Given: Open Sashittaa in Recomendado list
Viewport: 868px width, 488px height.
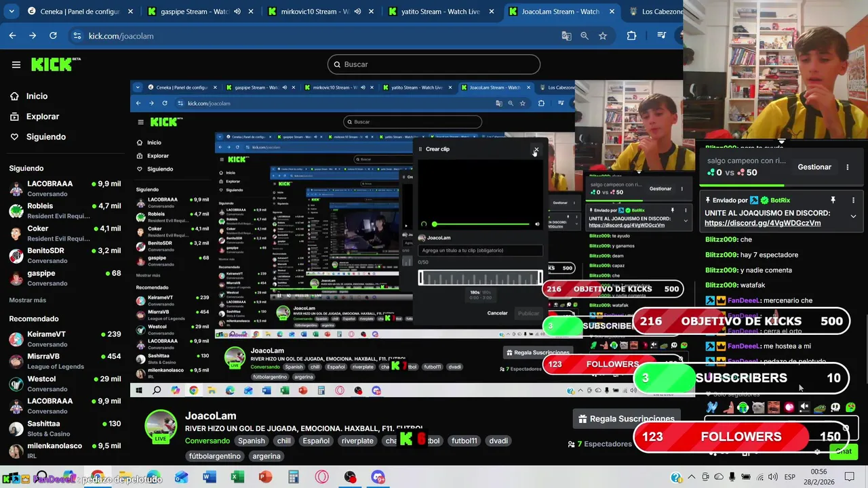Looking at the screenshot, I should tap(64, 428).
